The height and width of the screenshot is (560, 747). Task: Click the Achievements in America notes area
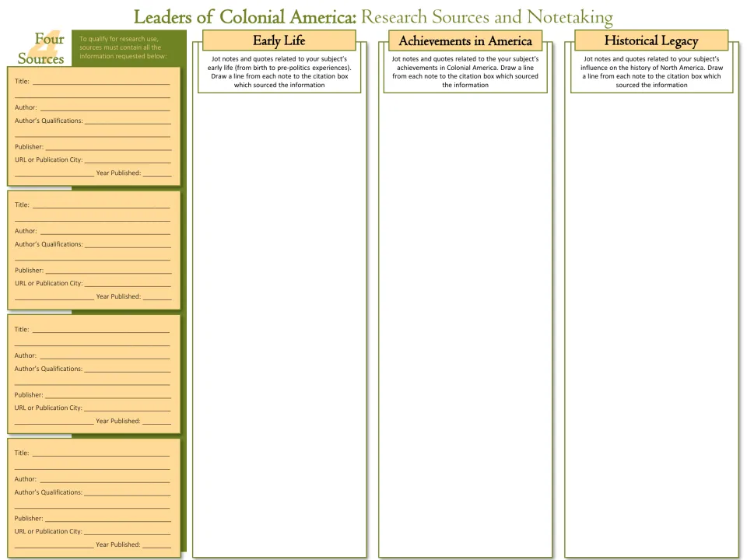465,324
